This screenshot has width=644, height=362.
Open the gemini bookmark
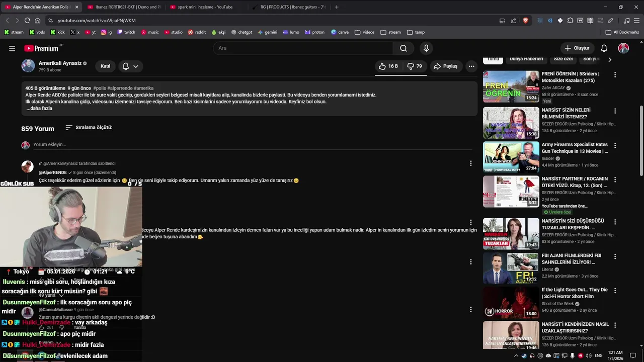267,32
